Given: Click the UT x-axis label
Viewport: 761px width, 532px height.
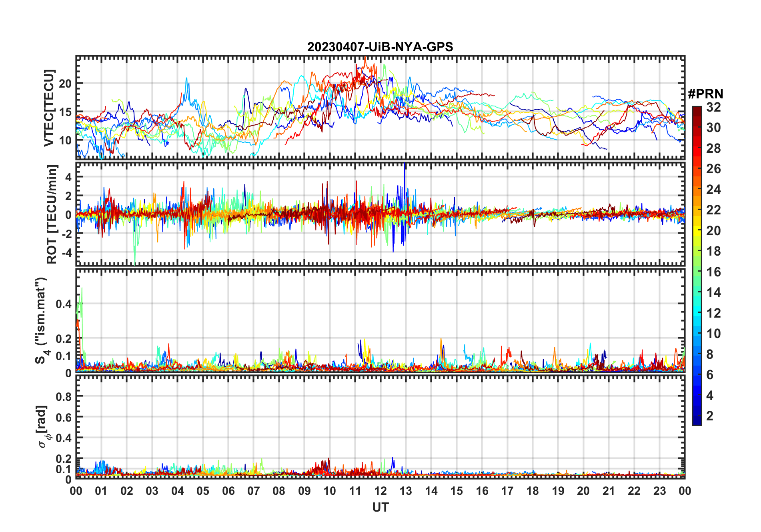Looking at the screenshot, I should click(380, 507).
